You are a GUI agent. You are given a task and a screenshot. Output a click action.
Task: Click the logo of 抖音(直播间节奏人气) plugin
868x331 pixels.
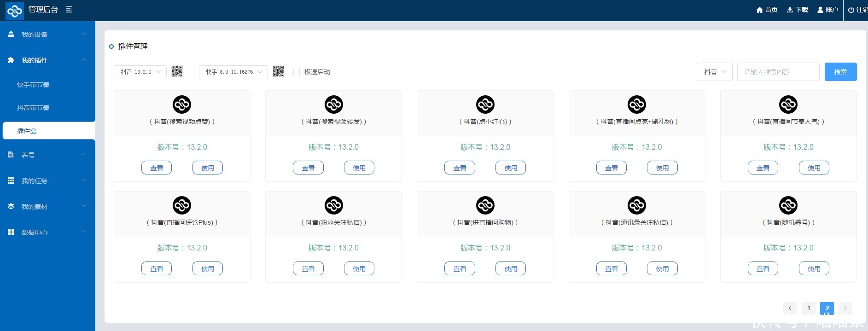pos(788,105)
